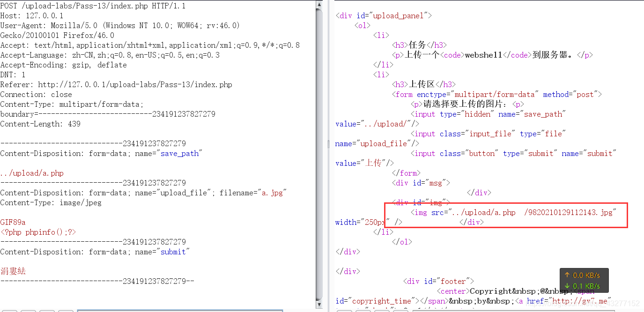Select the Connection: close header

coord(36,95)
